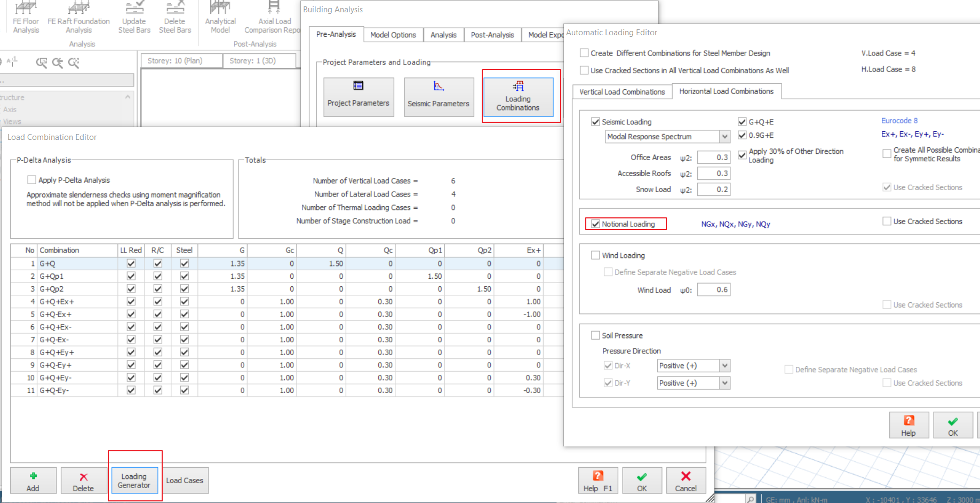
Task: Select the Post-Analysis tab
Action: (492, 34)
